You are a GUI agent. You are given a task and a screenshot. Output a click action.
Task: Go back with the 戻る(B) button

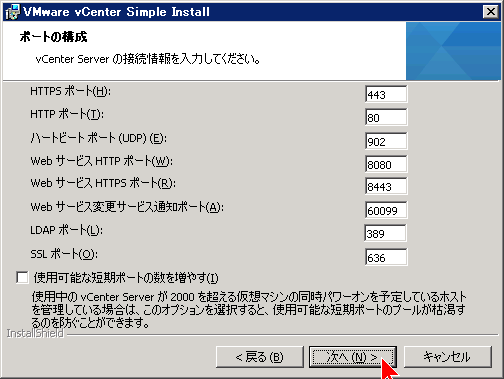point(260,357)
